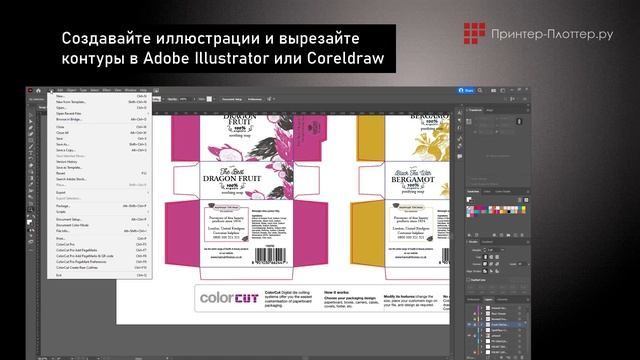The width and height of the screenshot is (640, 360).
Task: Align stroke to center icon
Action: [485, 271]
